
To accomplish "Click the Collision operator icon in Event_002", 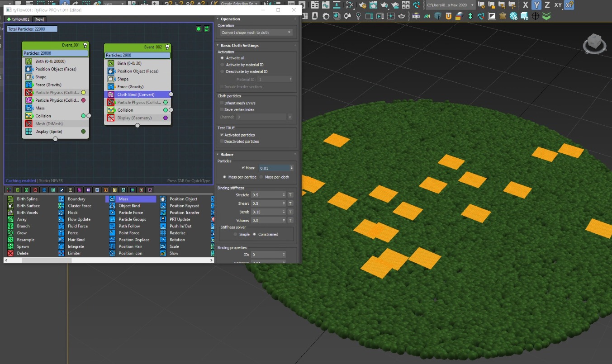I will [111, 110].
